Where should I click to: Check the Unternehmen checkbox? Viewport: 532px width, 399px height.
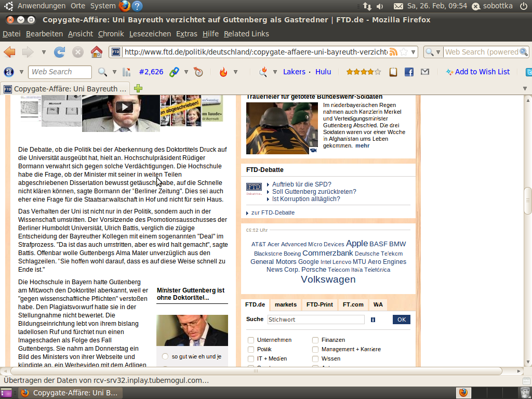pos(251,340)
